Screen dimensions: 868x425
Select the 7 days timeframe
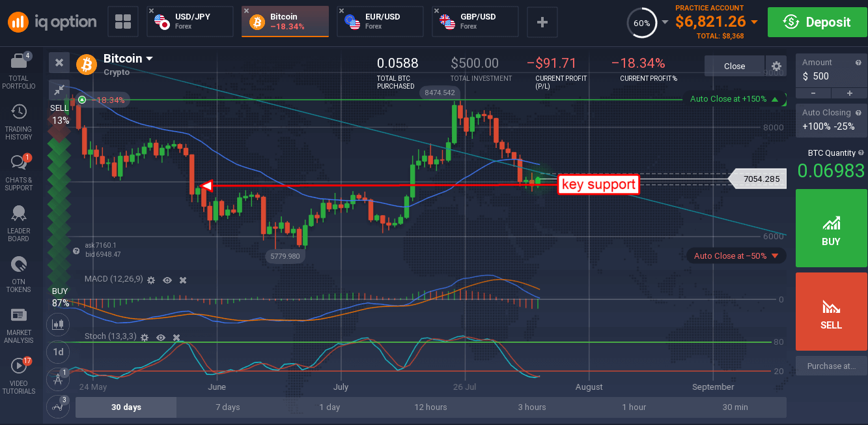point(228,407)
